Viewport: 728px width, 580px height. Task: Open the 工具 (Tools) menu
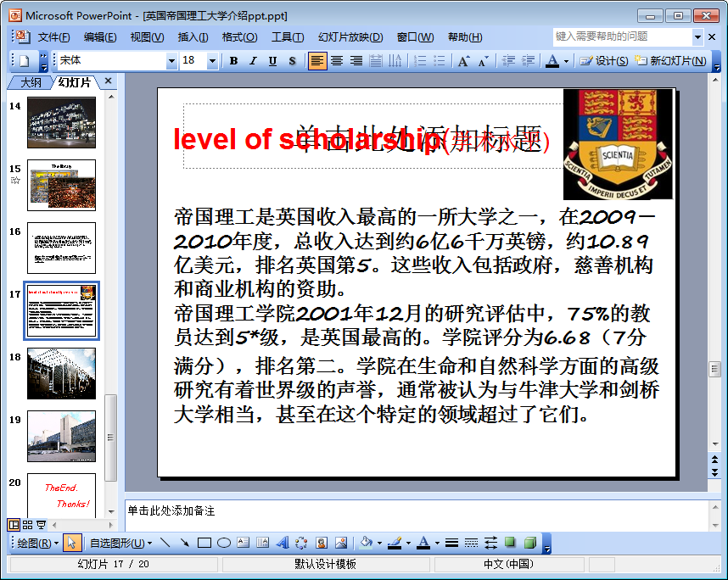click(288, 37)
